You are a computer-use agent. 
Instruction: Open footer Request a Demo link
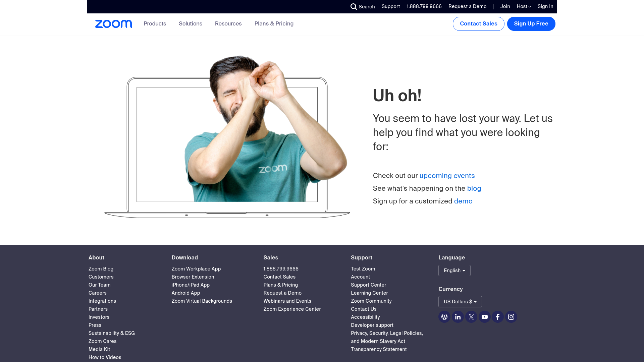pos(282,293)
